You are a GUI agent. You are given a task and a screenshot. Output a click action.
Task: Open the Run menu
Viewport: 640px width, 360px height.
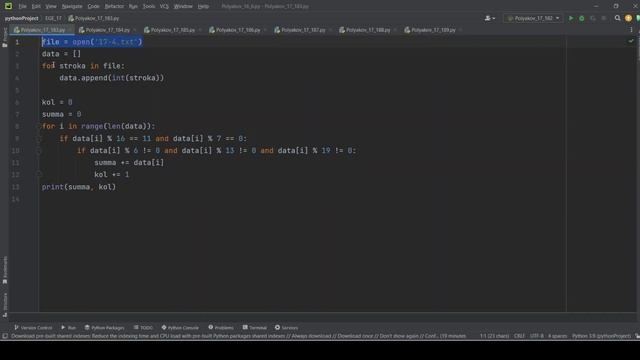click(x=133, y=7)
